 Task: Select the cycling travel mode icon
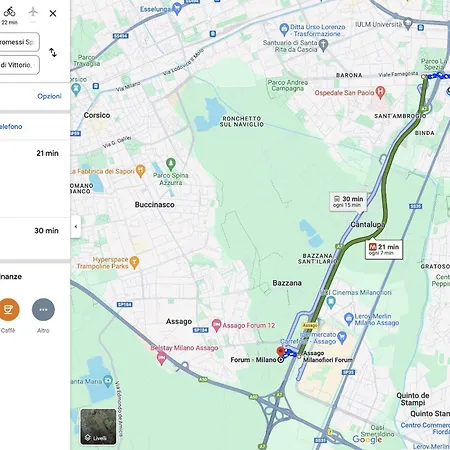(x=9, y=12)
